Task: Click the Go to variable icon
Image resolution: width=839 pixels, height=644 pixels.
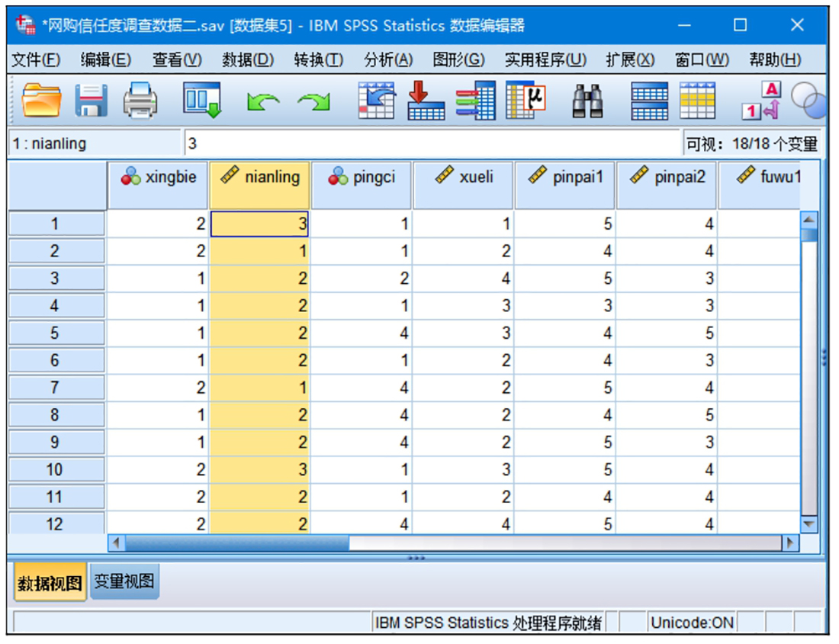Action: [x=426, y=101]
